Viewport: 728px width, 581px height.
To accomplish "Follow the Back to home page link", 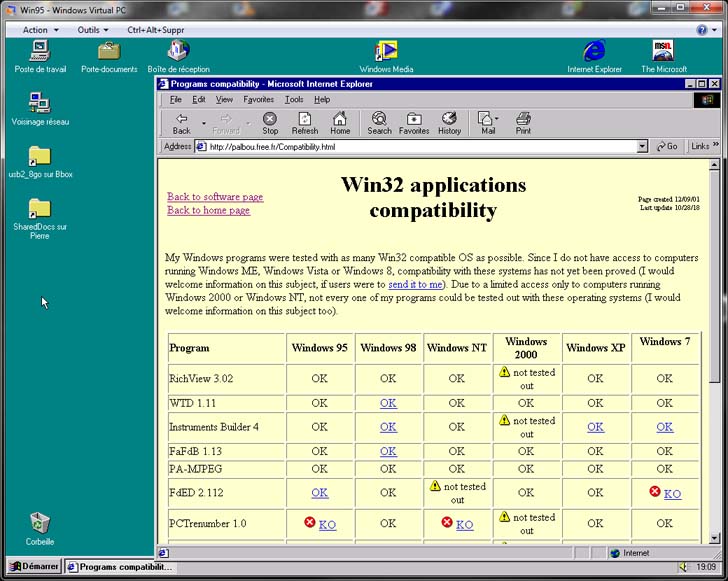I will [x=208, y=210].
